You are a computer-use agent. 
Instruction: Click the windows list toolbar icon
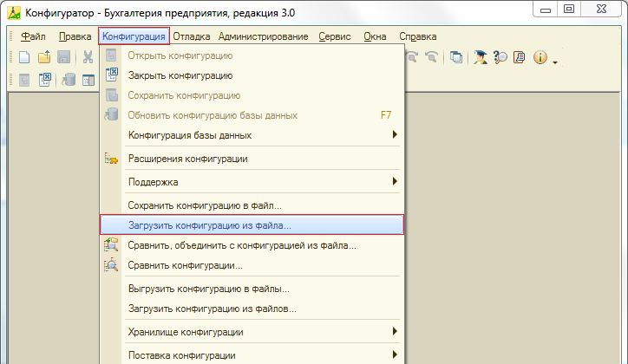pyautogui.click(x=455, y=57)
